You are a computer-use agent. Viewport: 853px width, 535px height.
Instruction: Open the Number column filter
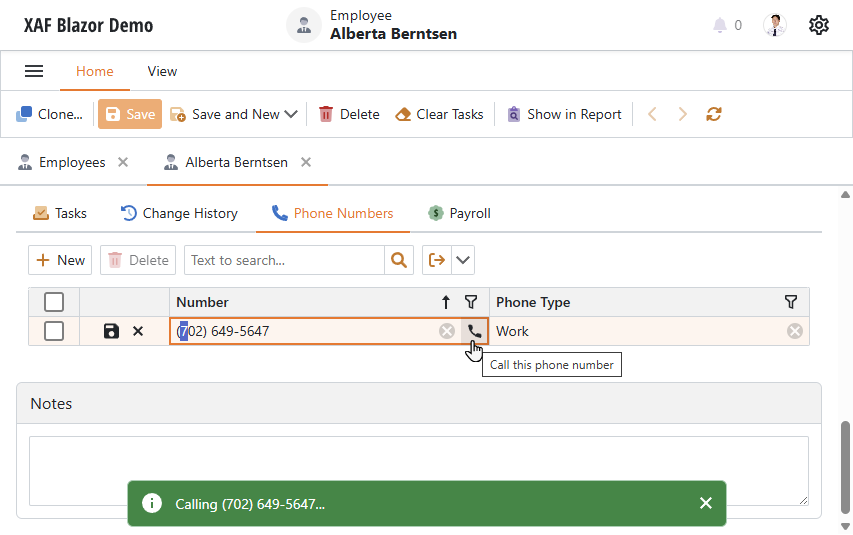click(x=471, y=302)
